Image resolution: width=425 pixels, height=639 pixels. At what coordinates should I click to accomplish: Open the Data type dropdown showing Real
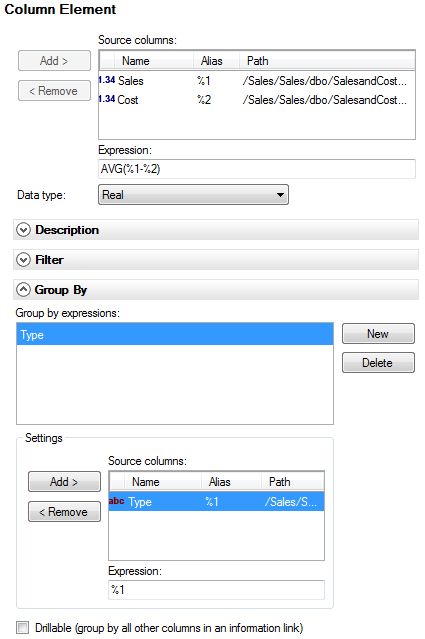tap(193, 195)
